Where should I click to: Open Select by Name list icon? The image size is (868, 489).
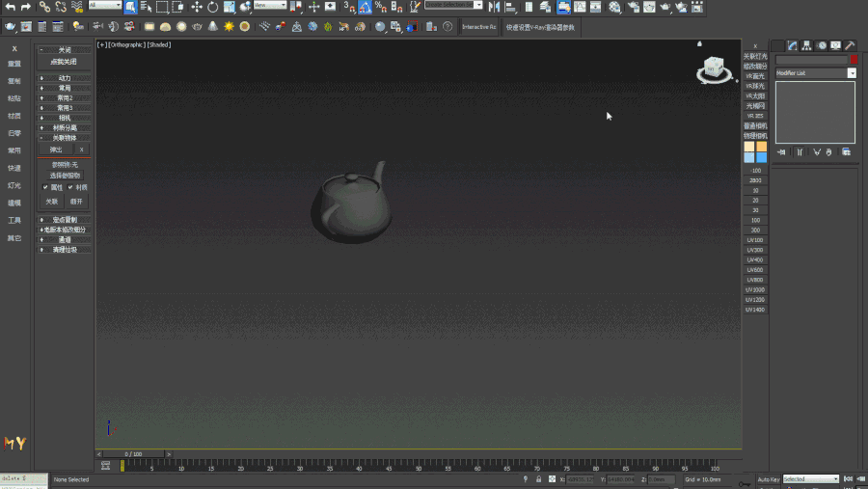(x=147, y=7)
